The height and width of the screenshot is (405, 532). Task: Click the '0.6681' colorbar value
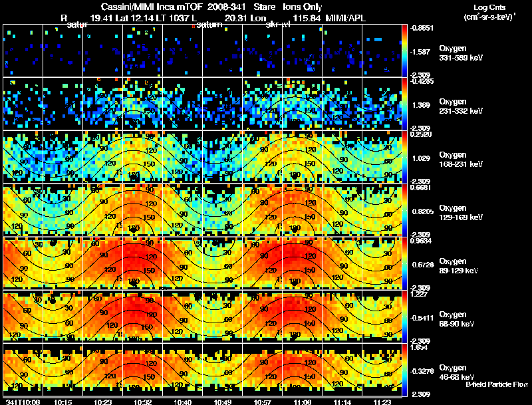(421, 188)
